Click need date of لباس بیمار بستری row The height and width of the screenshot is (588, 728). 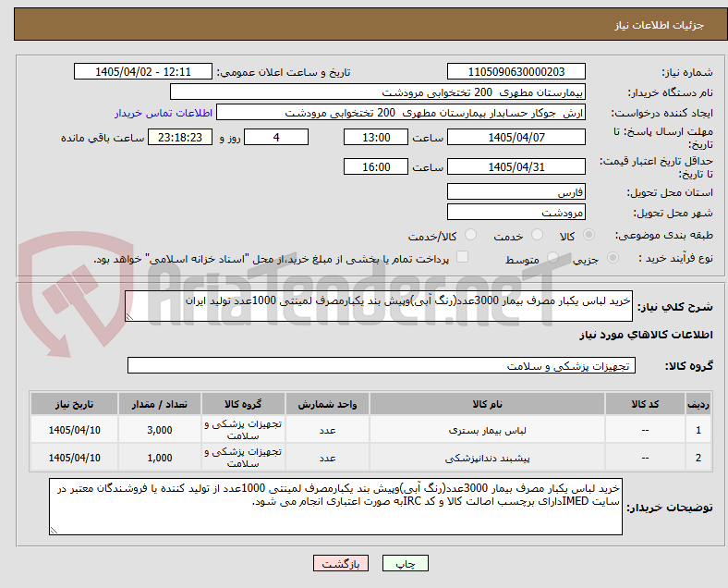pyautogui.click(x=74, y=430)
